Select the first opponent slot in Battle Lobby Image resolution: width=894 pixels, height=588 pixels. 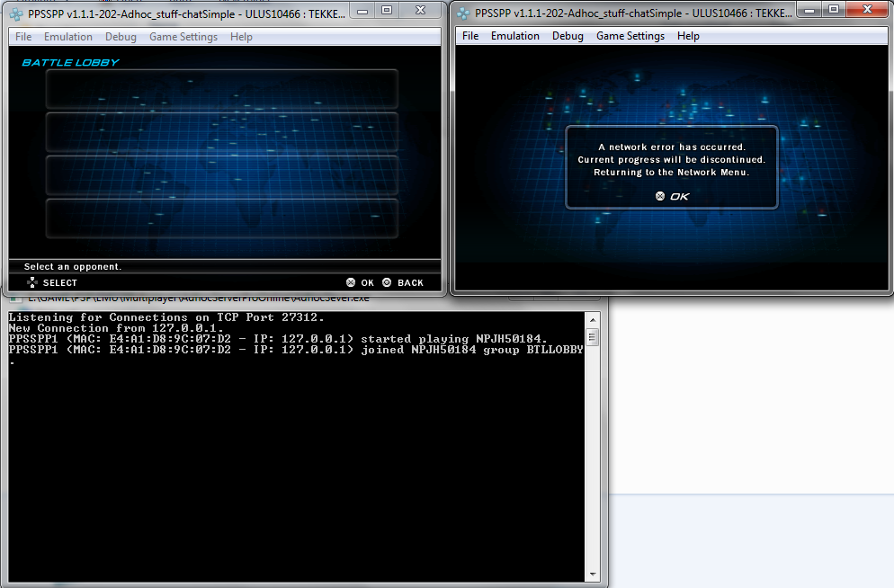pos(221,88)
